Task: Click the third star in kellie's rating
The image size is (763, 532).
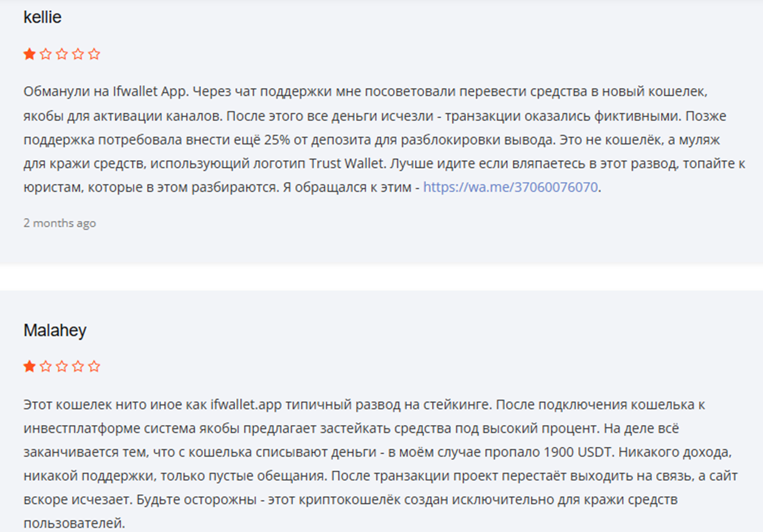Action: [61, 54]
